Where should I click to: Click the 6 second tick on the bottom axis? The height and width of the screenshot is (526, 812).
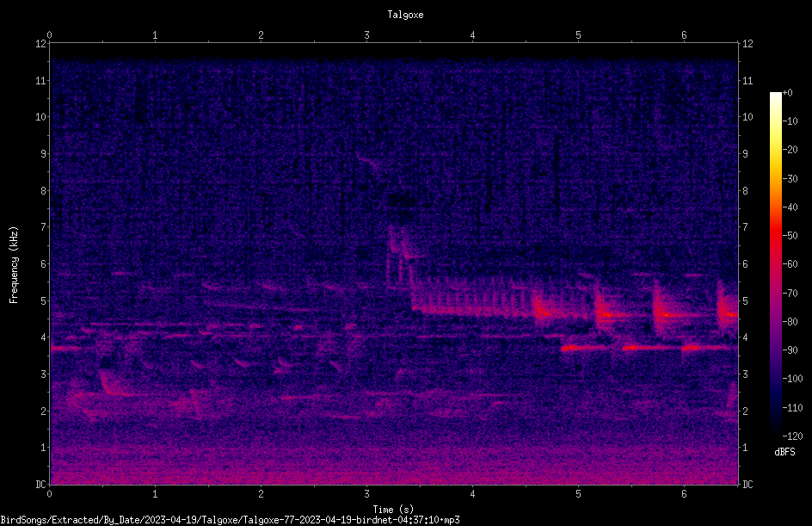click(x=684, y=494)
